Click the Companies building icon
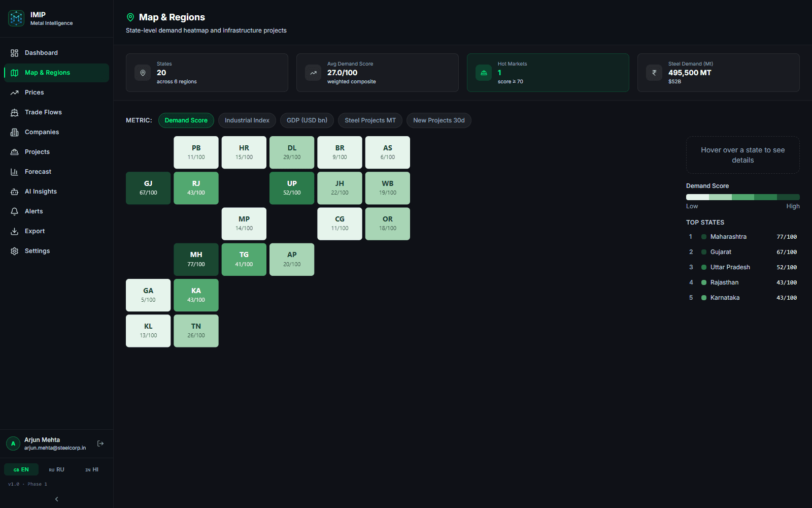812x508 pixels. pos(14,132)
